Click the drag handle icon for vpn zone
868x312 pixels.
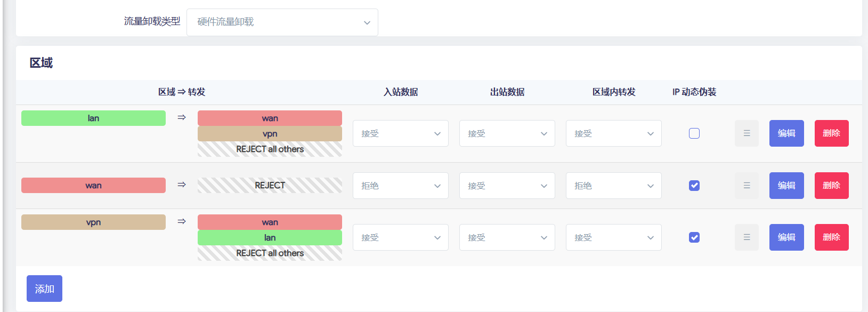point(747,237)
